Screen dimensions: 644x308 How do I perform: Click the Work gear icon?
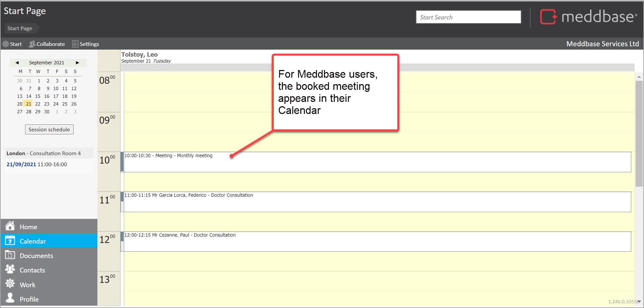10,284
